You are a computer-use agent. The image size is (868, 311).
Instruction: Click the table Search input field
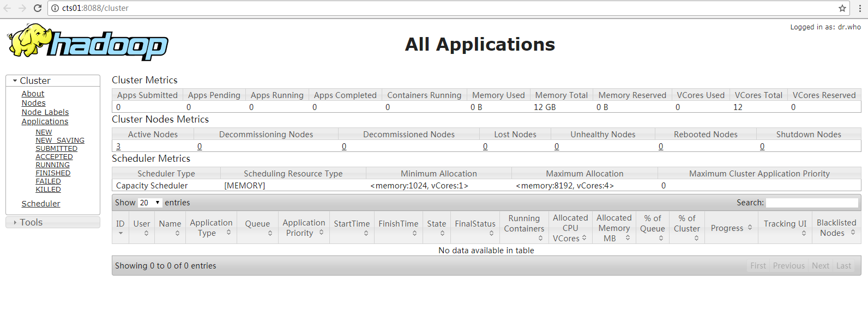(x=812, y=203)
